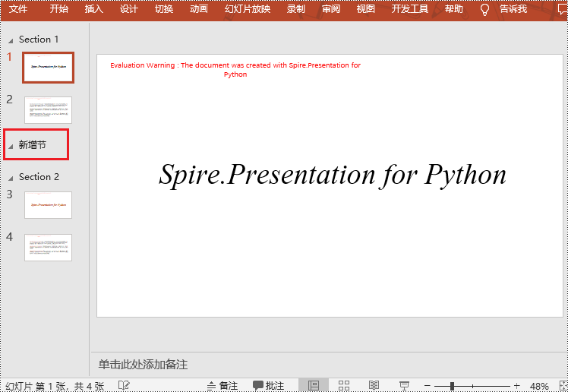
Task: Click the 告诉我 search box
Action: [513, 8]
